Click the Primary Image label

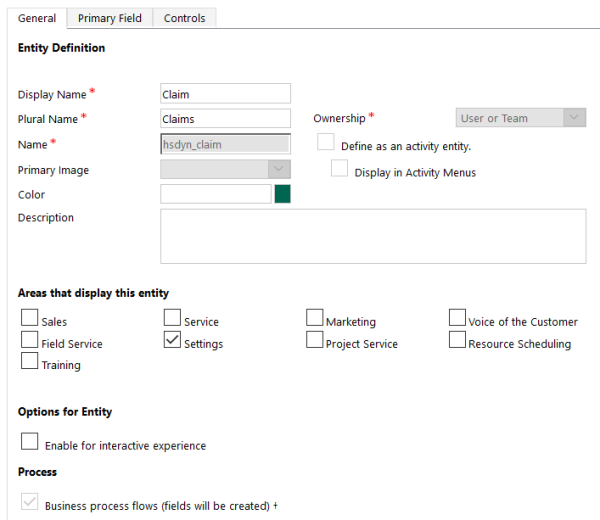tap(53, 170)
